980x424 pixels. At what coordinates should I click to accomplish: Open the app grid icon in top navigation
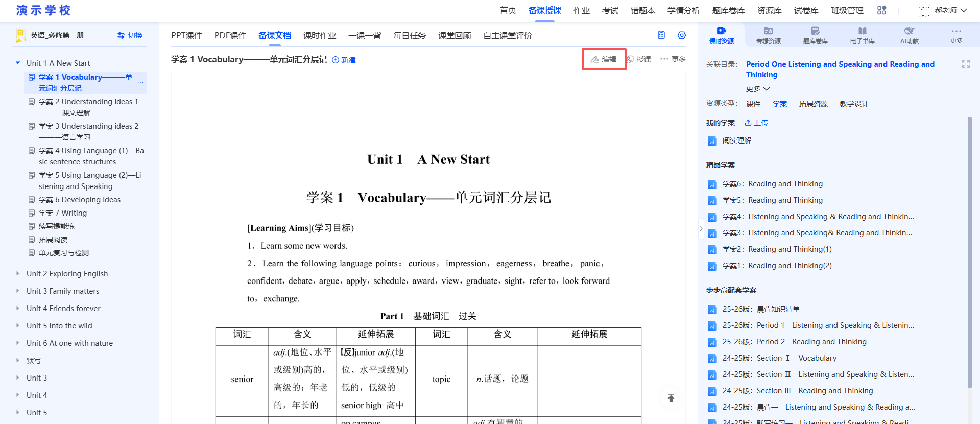point(881,10)
